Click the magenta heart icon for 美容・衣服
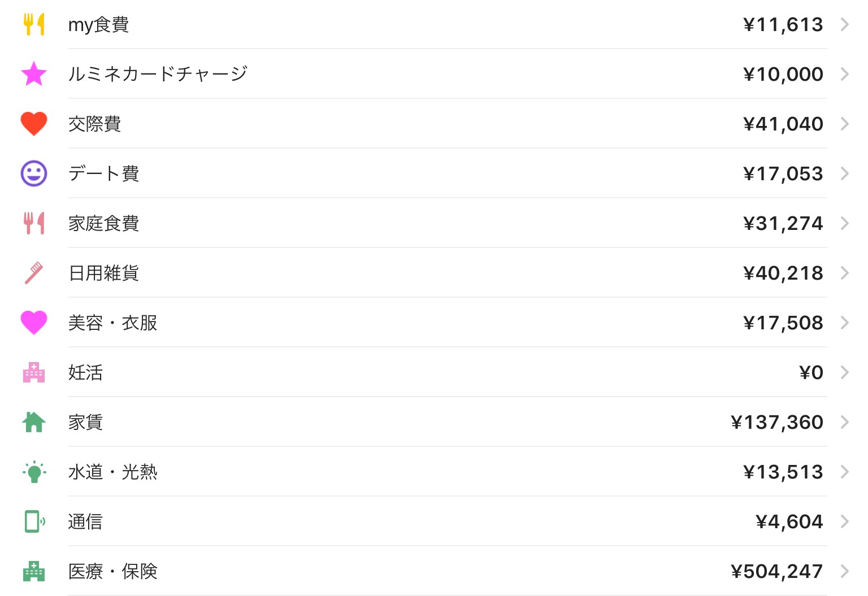Image resolution: width=868 pixels, height=596 pixels. (x=34, y=323)
